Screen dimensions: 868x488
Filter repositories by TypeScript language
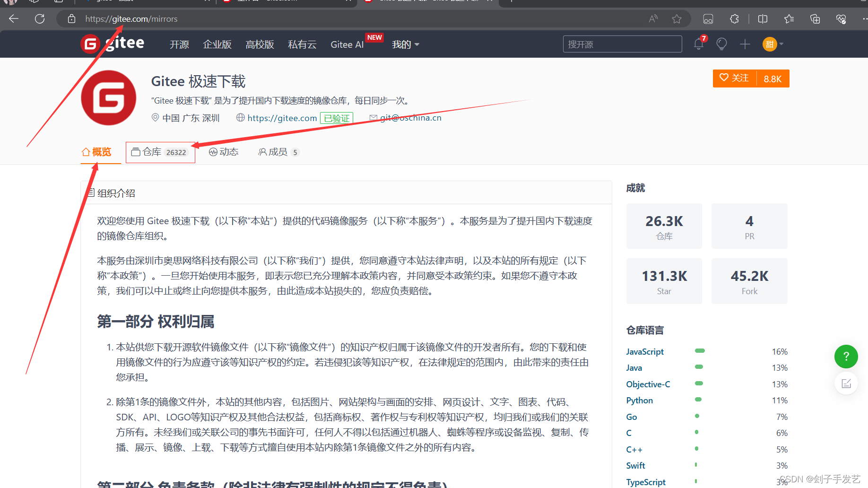pyautogui.click(x=646, y=482)
